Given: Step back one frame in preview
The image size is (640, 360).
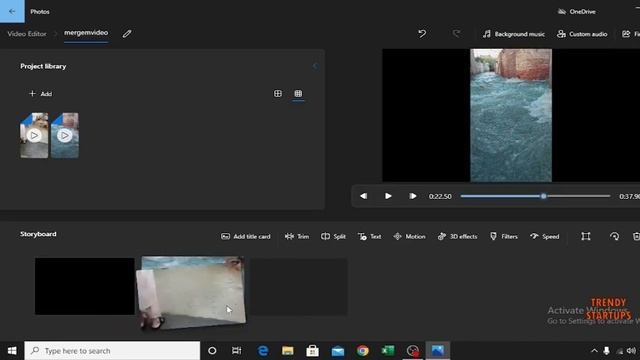Looking at the screenshot, I should 363,196.
